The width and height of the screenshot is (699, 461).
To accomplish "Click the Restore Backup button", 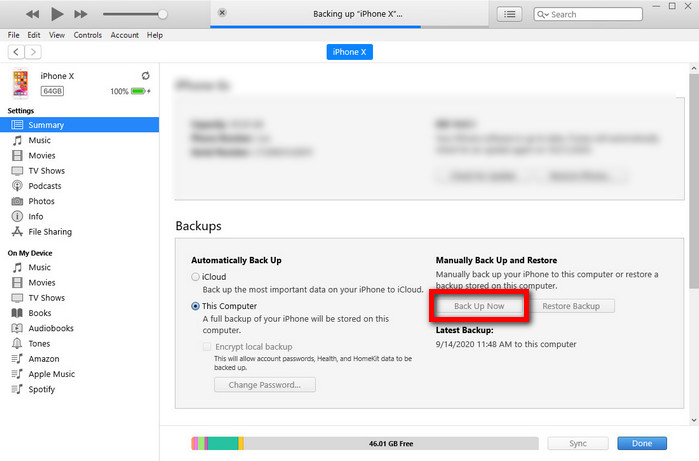I will click(x=571, y=306).
